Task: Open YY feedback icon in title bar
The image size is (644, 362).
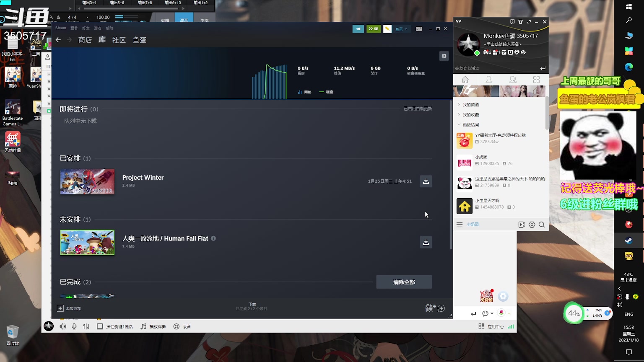Action: (512, 22)
